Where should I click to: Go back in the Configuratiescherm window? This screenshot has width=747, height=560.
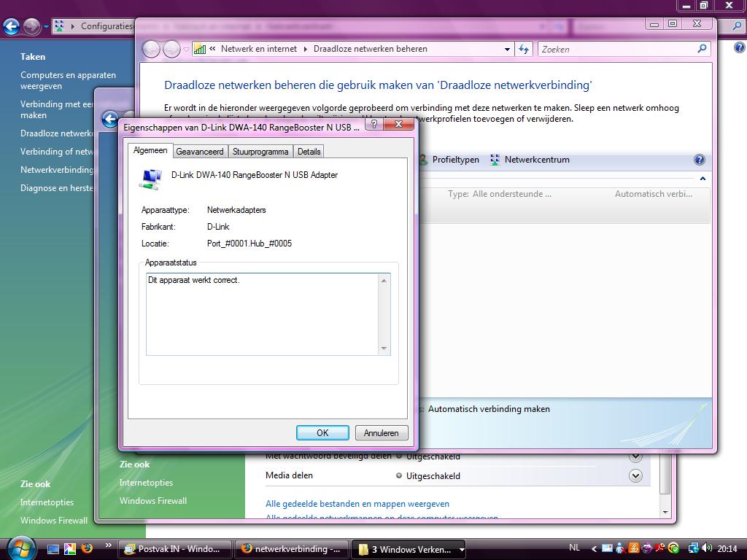(x=12, y=26)
